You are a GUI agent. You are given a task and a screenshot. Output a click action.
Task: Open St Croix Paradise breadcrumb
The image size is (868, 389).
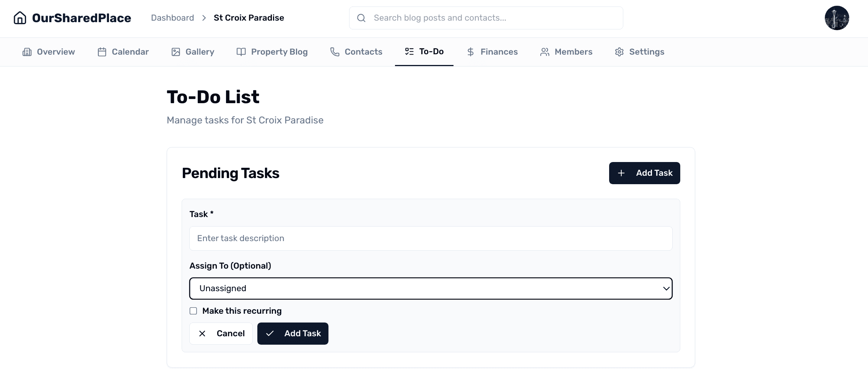[249, 18]
